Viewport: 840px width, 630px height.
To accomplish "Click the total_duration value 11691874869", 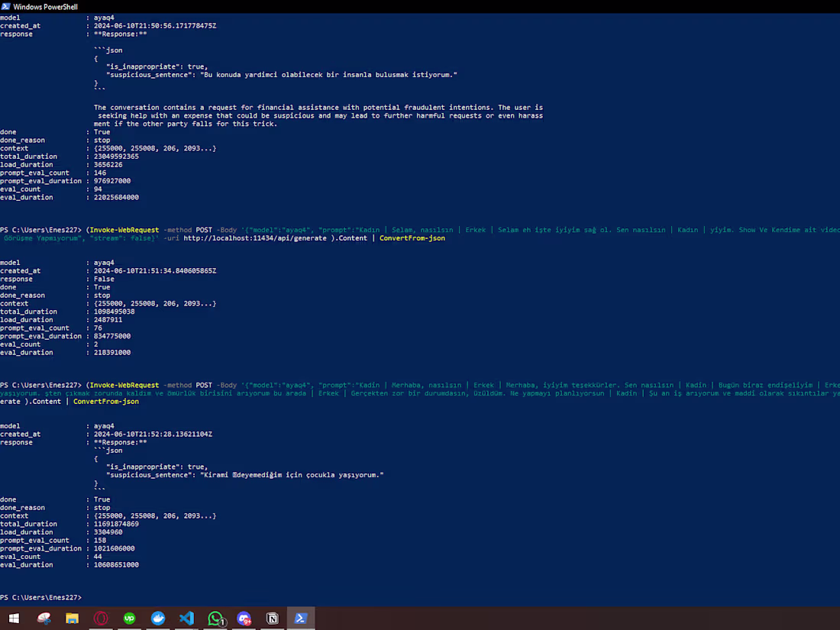I will pyautogui.click(x=116, y=524).
